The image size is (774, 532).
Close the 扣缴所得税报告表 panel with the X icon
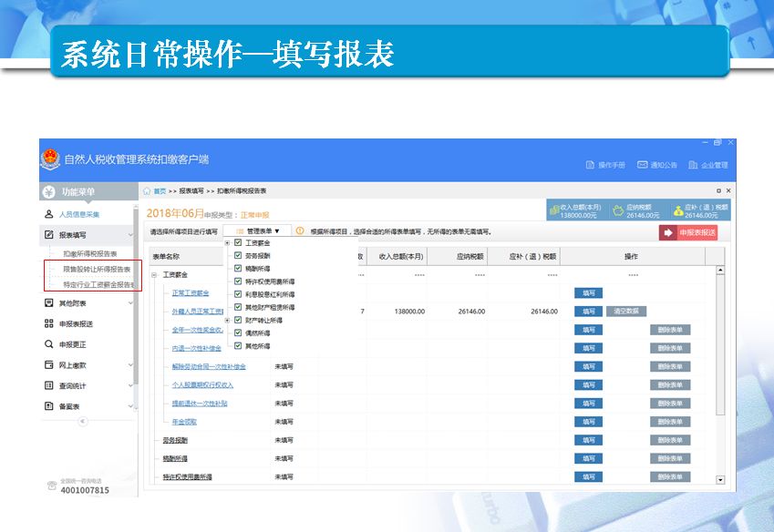(x=728, y=190)
